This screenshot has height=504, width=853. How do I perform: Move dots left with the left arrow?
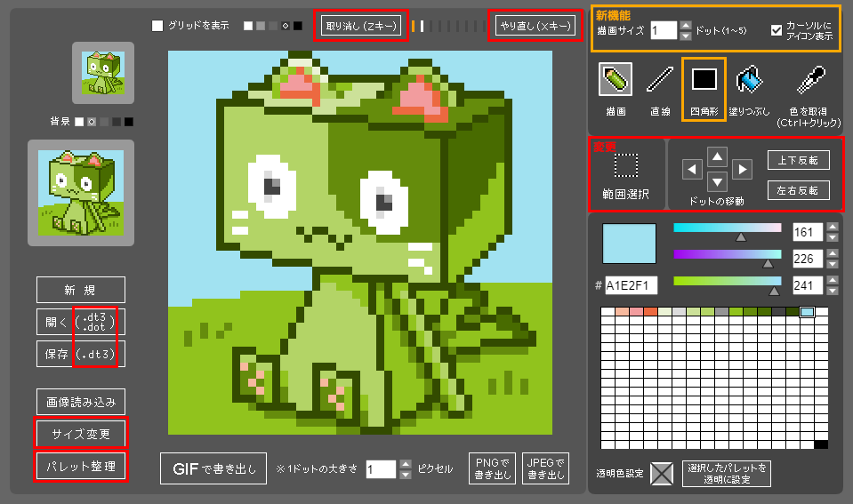692,170
